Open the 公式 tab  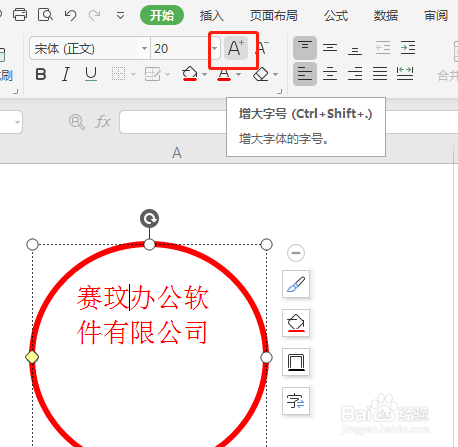tap(336, 16)
